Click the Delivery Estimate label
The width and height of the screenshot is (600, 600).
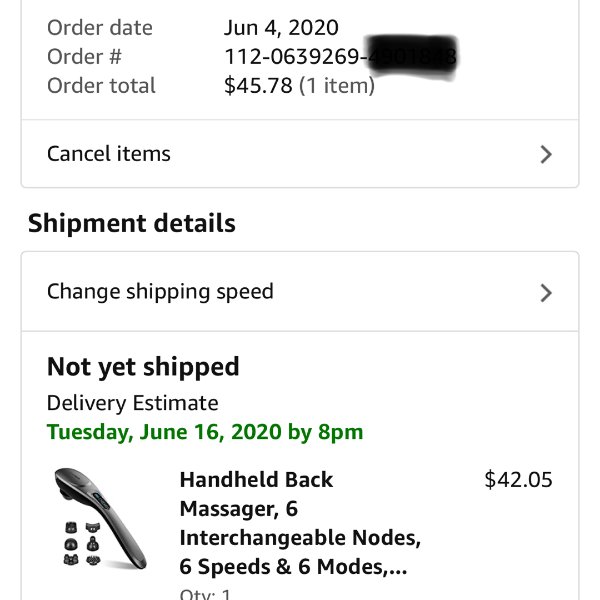132,403
